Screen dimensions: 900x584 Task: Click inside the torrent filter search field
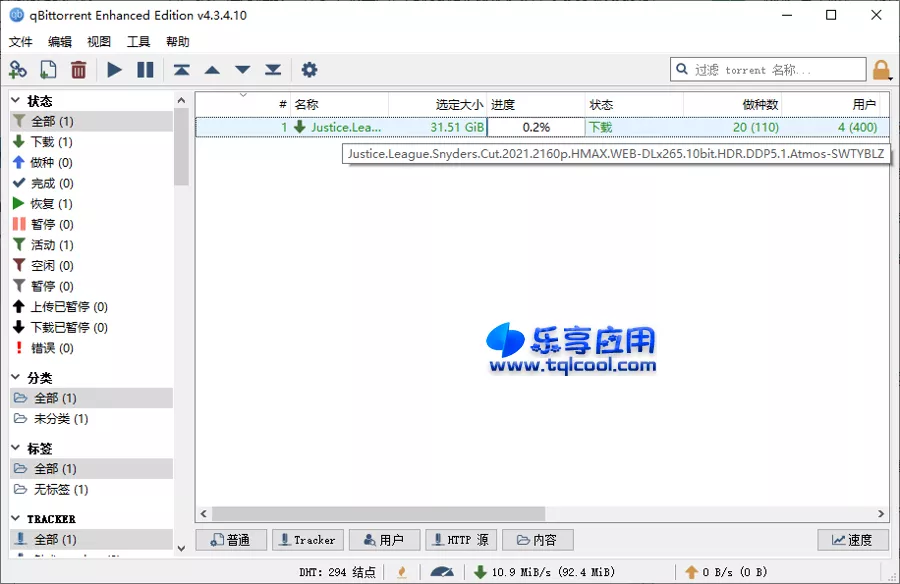pyautogui.click(x=770, y=69)
